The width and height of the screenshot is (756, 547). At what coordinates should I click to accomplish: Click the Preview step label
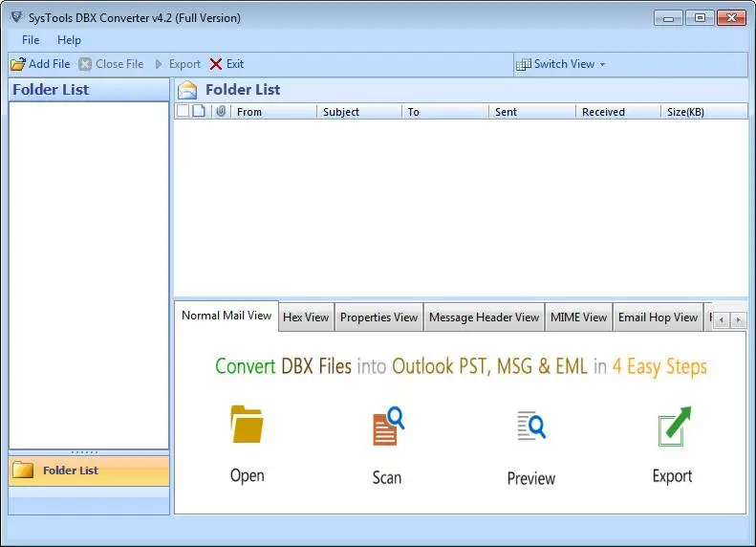pyautogui.click(x=530, y=478)
